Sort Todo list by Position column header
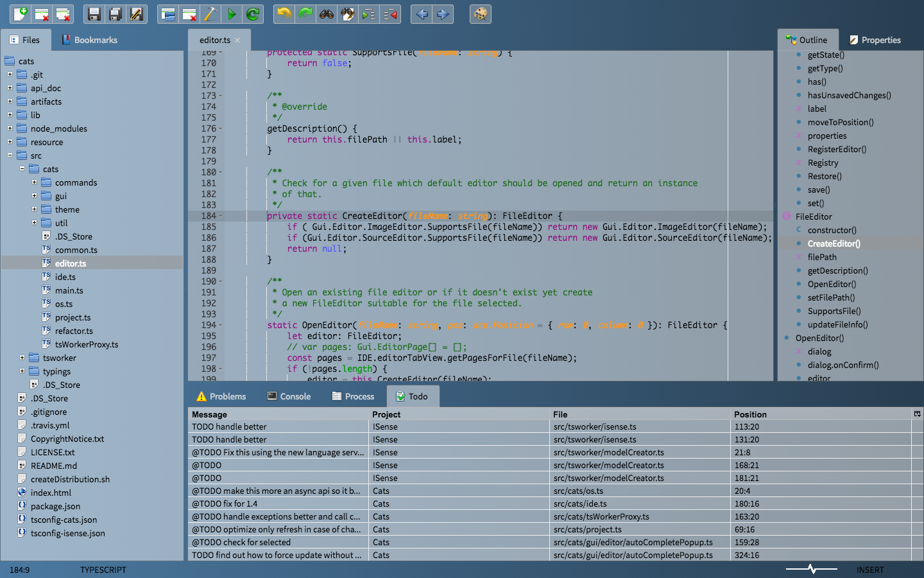This screenshot has height=578, width=924. 821,414
